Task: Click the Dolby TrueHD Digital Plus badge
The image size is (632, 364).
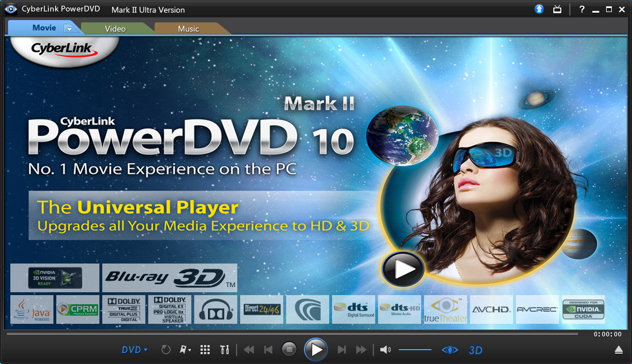Action: coord(124,309)
